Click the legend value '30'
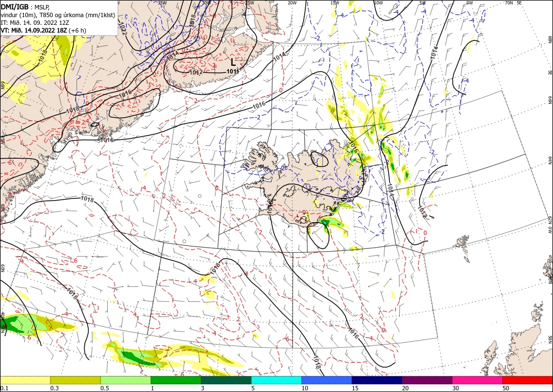The width and height of the screenshot is (553, 392). coord(456,388)
